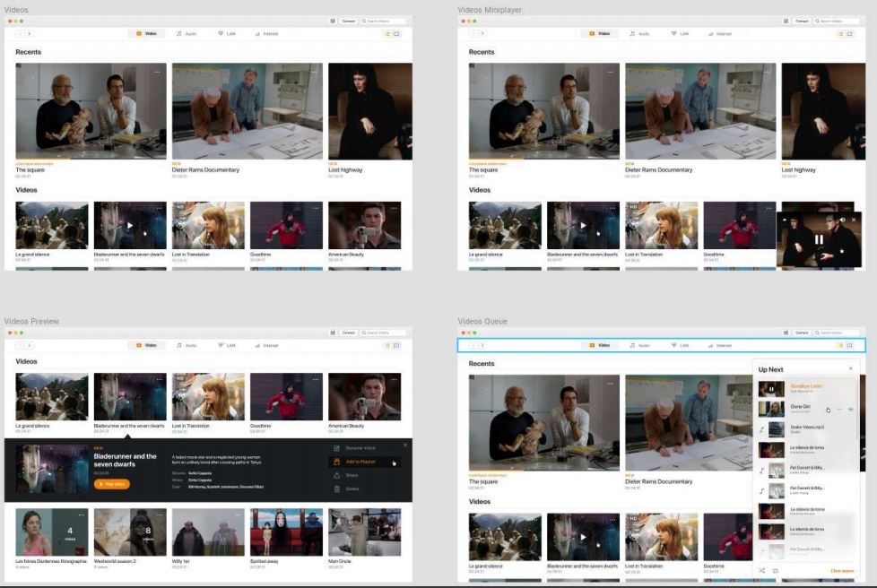Close the miniplayer overlay in Videos Miniplayer
The image size is (877, 588).
pyautogui.click(x=854, y=220)
